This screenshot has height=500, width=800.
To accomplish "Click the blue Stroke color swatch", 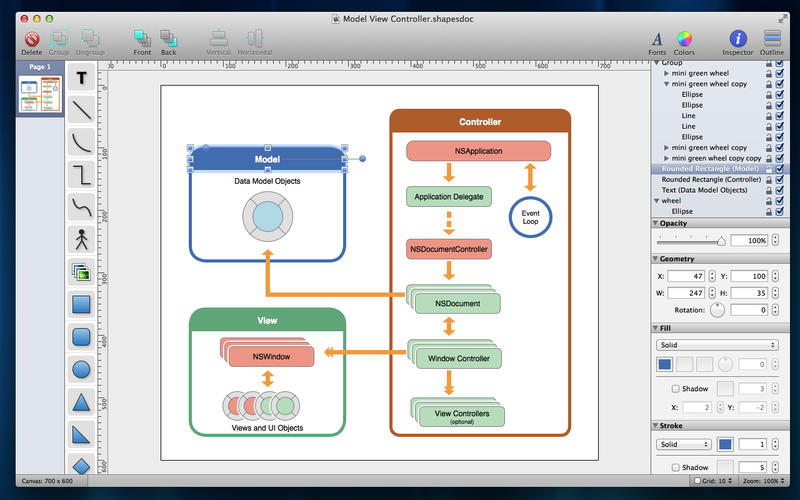I will [725, 444].
